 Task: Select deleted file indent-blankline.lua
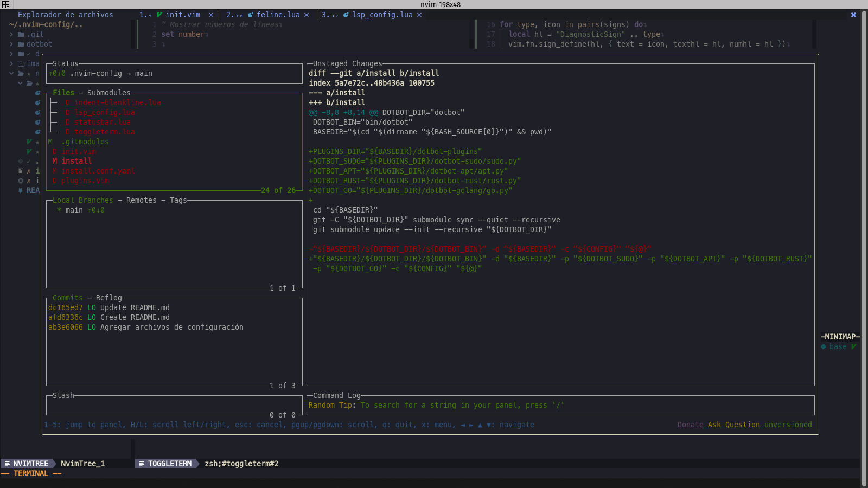tap(174, 102)
